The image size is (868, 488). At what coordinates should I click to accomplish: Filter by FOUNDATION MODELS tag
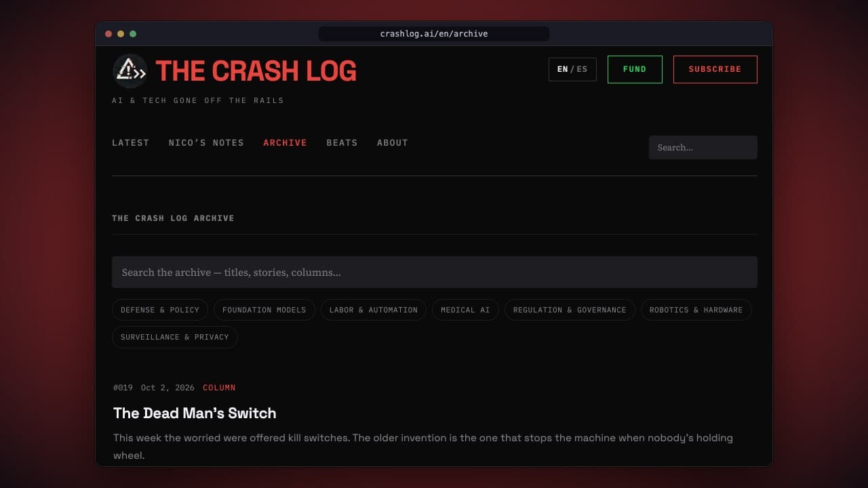pyautogui.click(x=264, y=310)
